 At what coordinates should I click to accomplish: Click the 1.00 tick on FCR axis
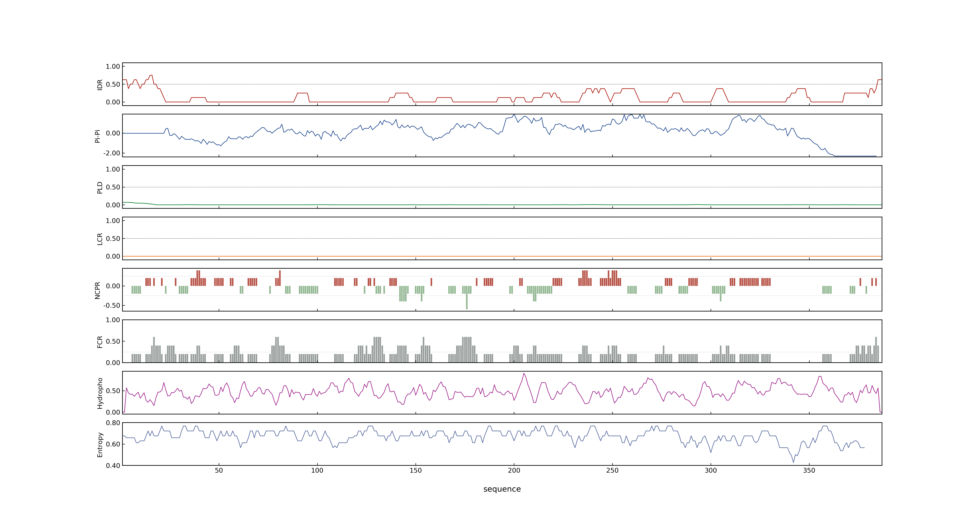click(x=113, y=320)
